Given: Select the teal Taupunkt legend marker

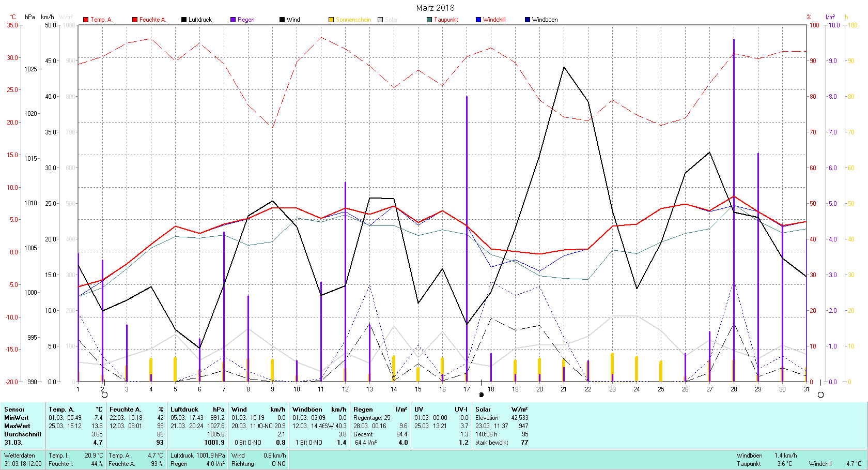Looking at the screenshot, I should pyautogui.click(x=429, y=20).
